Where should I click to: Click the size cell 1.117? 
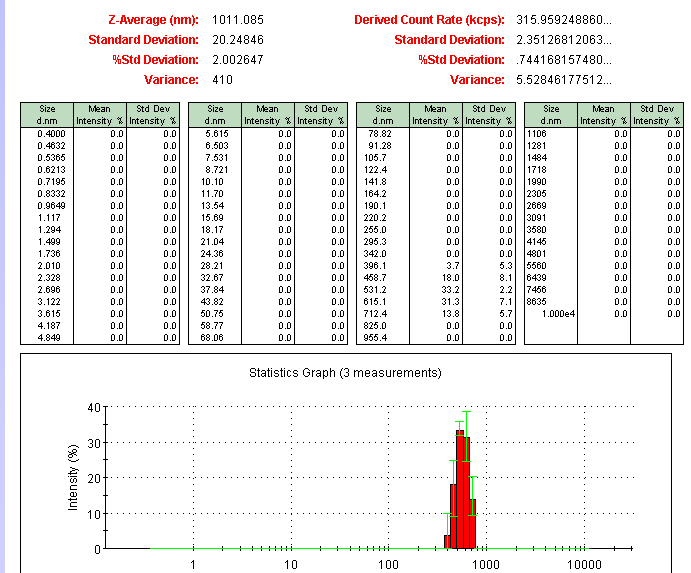coord(49,218)
